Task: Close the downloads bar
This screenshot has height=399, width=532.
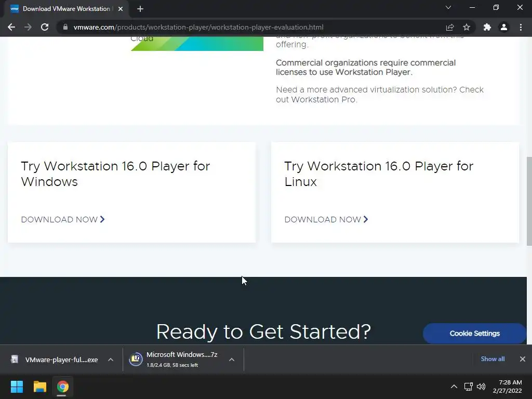Action: [523, 359]
